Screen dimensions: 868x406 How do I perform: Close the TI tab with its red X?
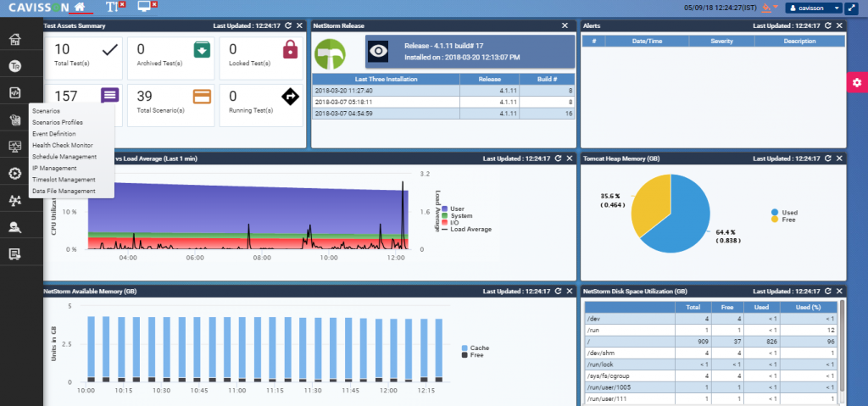pos(122,4)
